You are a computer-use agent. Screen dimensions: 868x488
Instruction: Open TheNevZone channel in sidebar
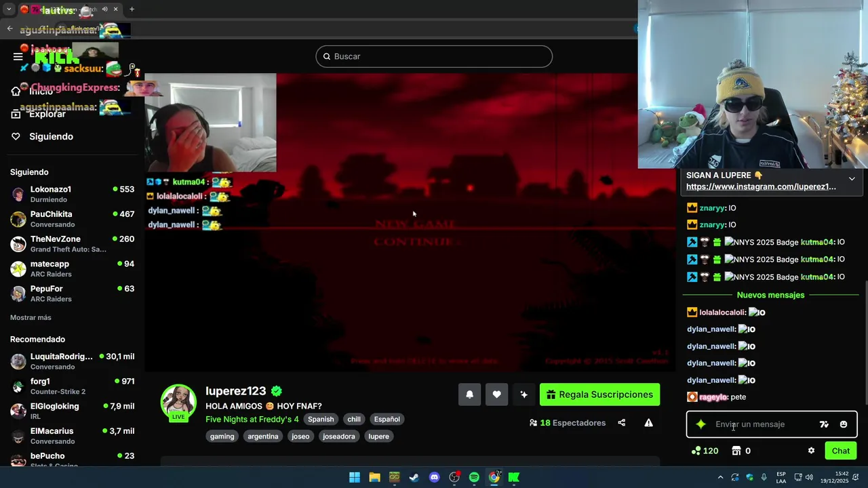[72, 244]
